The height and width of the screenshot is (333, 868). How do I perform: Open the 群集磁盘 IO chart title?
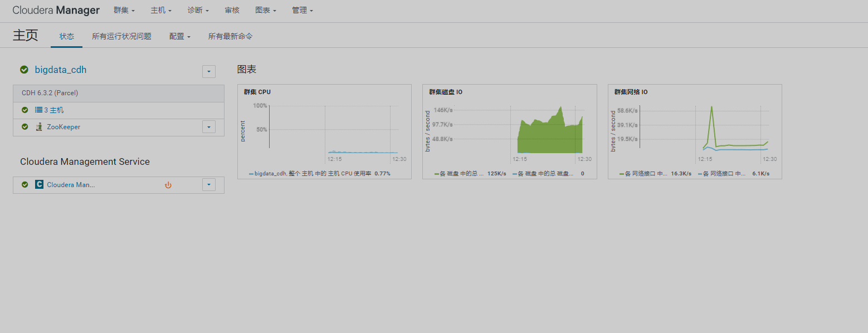445,92
